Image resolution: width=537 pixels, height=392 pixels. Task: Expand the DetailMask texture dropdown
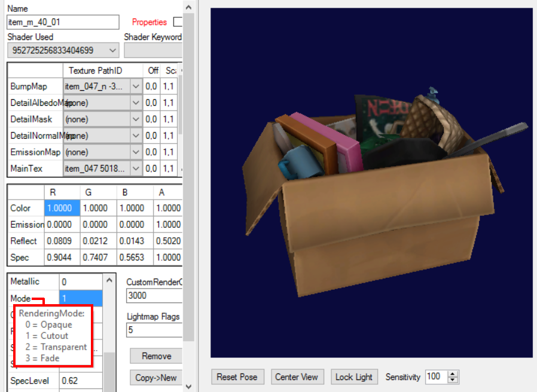pyautogui.click(x=136, y=120)
